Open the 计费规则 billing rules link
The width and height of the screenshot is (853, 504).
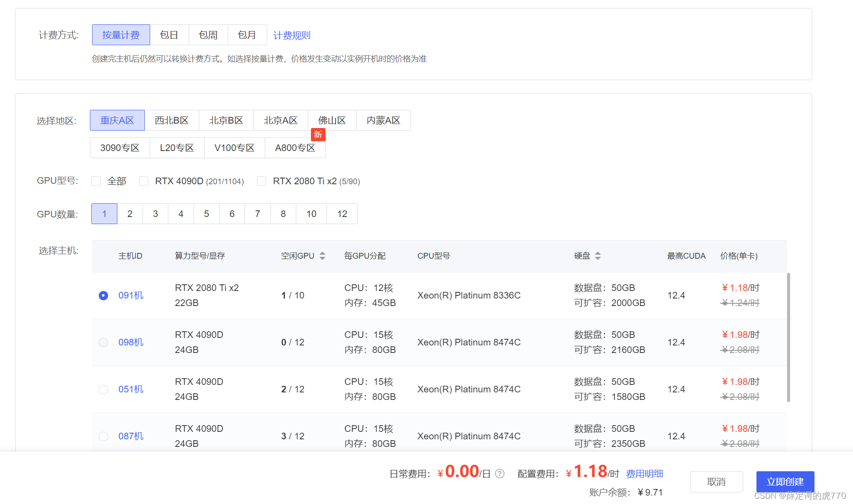(x=292, y=35)
